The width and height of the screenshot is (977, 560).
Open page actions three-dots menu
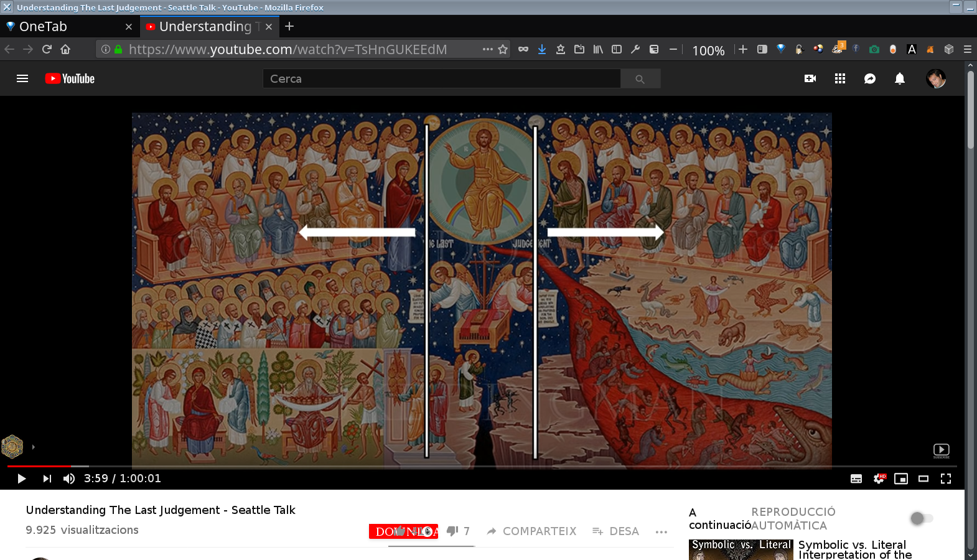coord(488,49)
